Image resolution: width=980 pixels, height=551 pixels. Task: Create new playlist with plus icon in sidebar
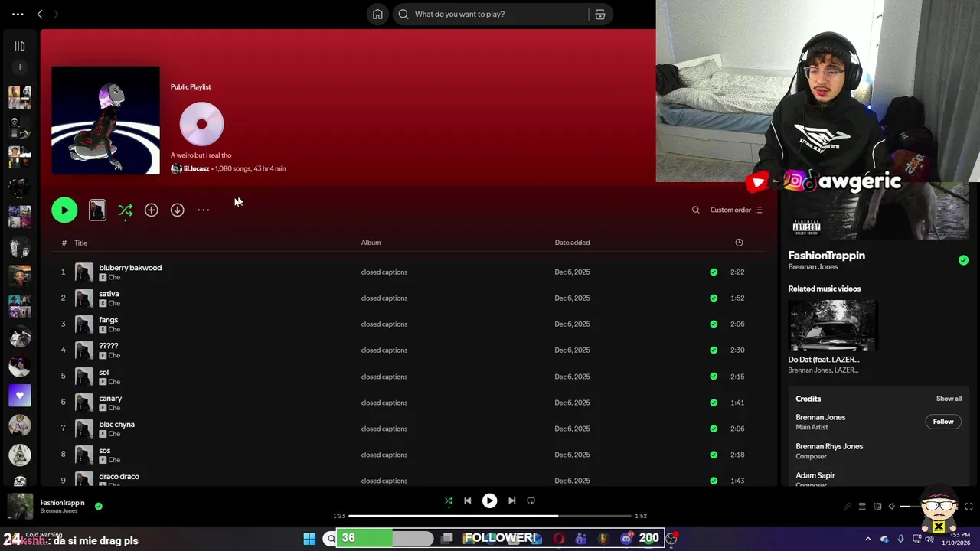pyautogui.click(x=20, y=67)
